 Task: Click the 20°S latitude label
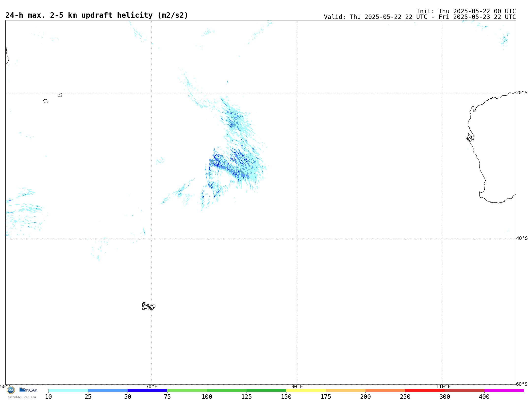(522, 93)
